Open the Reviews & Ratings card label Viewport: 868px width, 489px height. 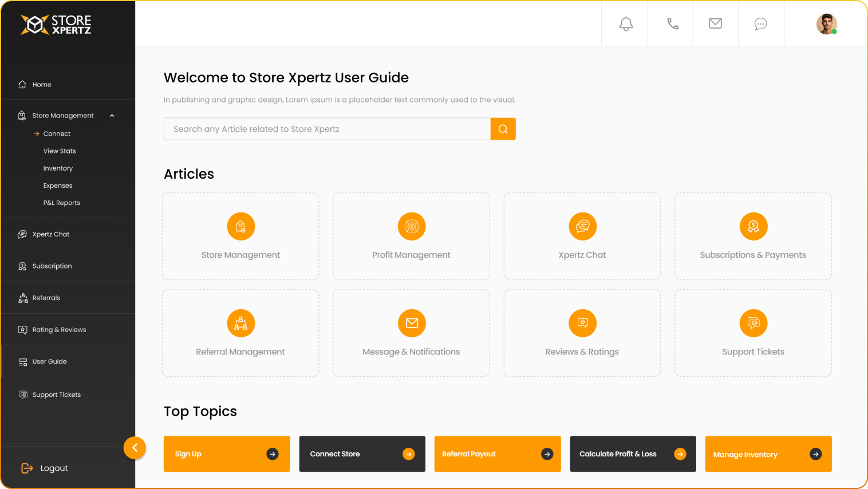tap(582, 352)
